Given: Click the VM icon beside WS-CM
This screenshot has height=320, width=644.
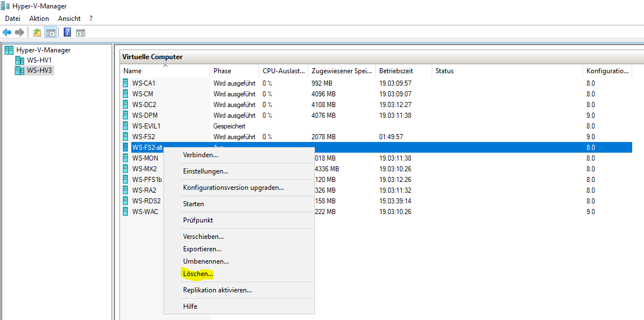Looking at the screenshot, I should click(125, 94).
